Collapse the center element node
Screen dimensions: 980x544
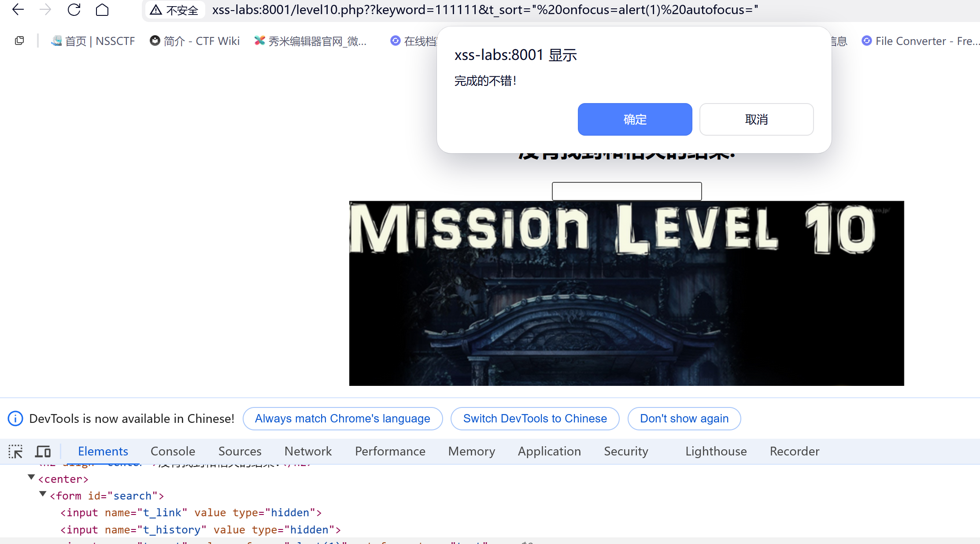pyautogui.click(x=31, y=477)
